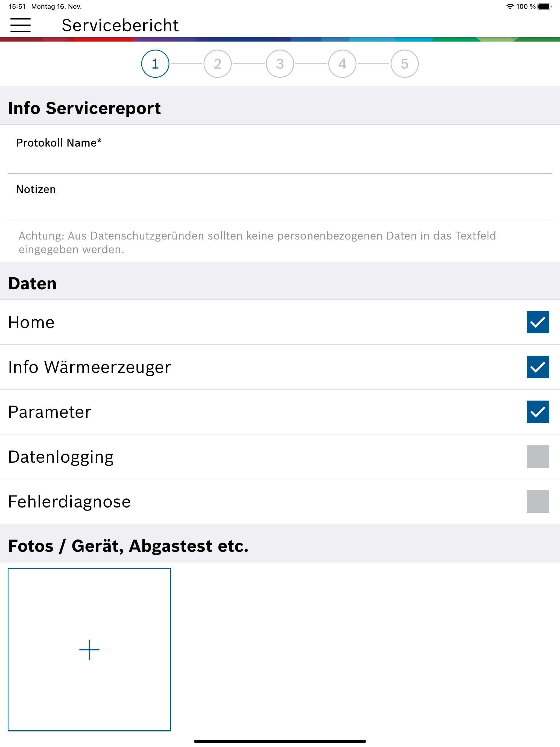Click the battery indicator in status bar

[544, 6]
